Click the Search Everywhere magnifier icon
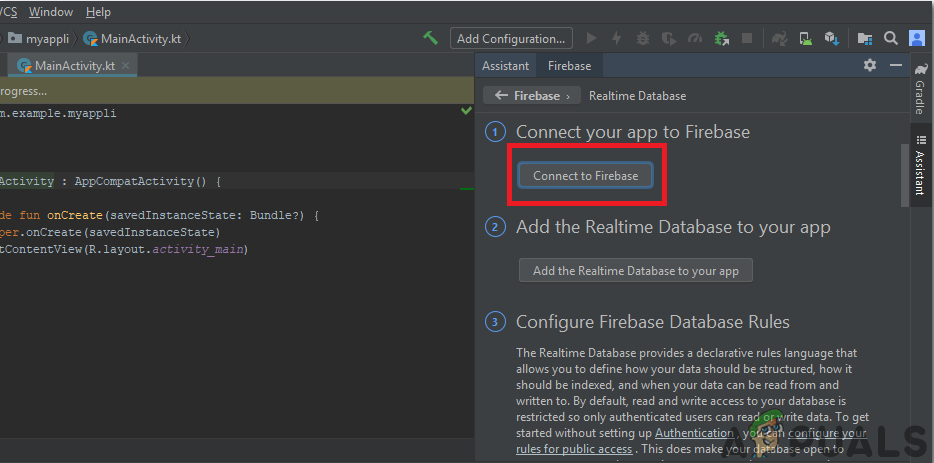This screenshot has width=934, height=463. [x=890, y=38]
